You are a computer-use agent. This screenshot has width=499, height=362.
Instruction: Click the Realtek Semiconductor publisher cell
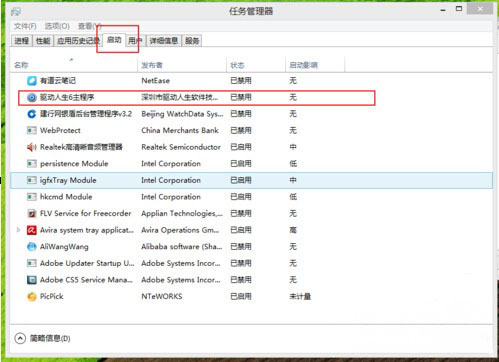pyautogui.click(x=181, y=147)
